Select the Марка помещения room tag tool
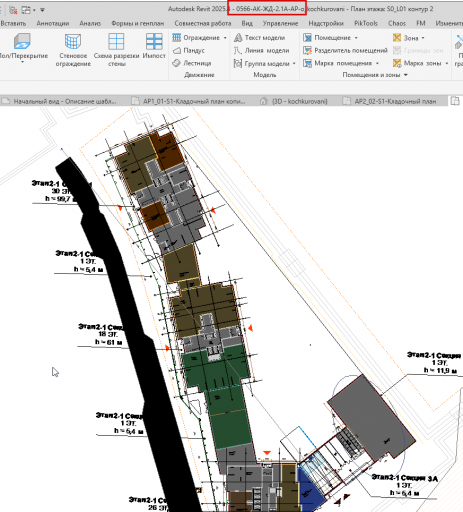The width and height of the screenshot is (463, 512). tap(337, 63)
